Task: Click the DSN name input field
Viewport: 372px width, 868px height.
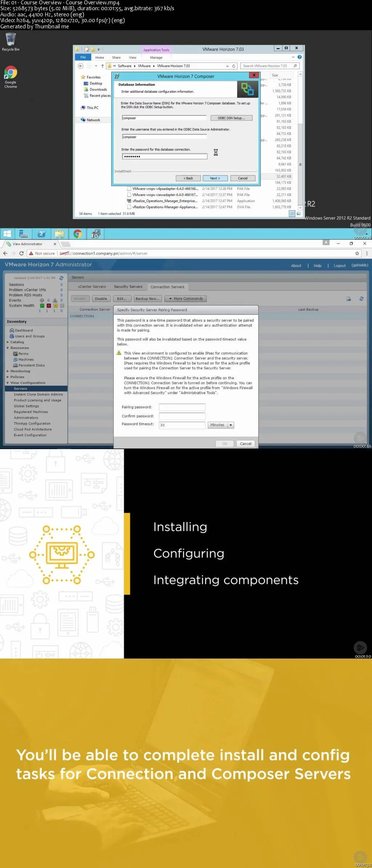Action: pos(164,118)
